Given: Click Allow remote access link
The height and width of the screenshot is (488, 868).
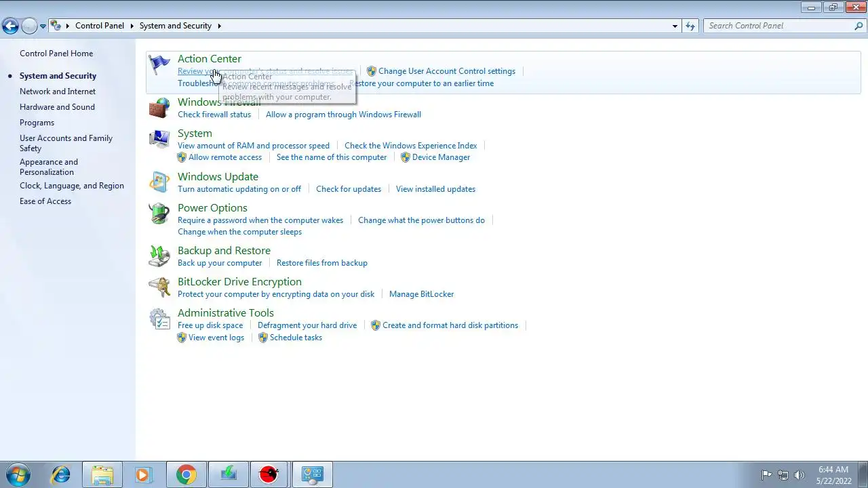Looking at the screenshot, I should 225,157.
